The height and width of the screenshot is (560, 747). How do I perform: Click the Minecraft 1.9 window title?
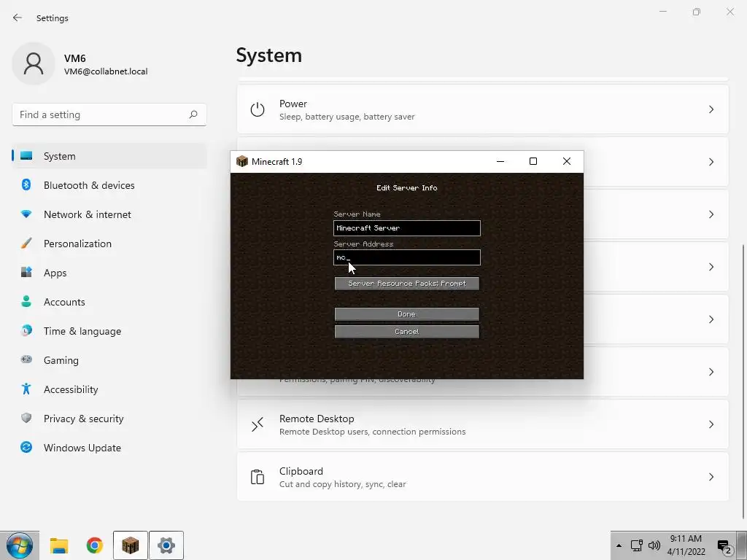(x=276, y=161)
